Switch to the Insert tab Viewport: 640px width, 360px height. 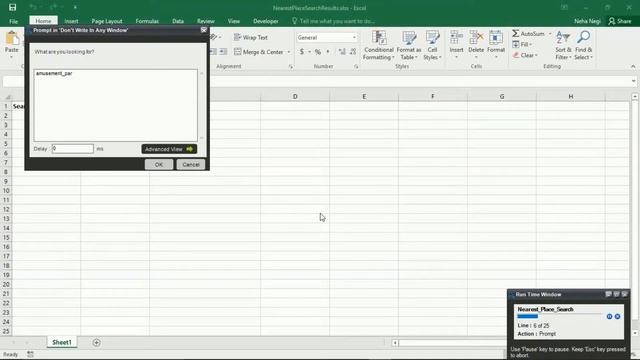71,21
